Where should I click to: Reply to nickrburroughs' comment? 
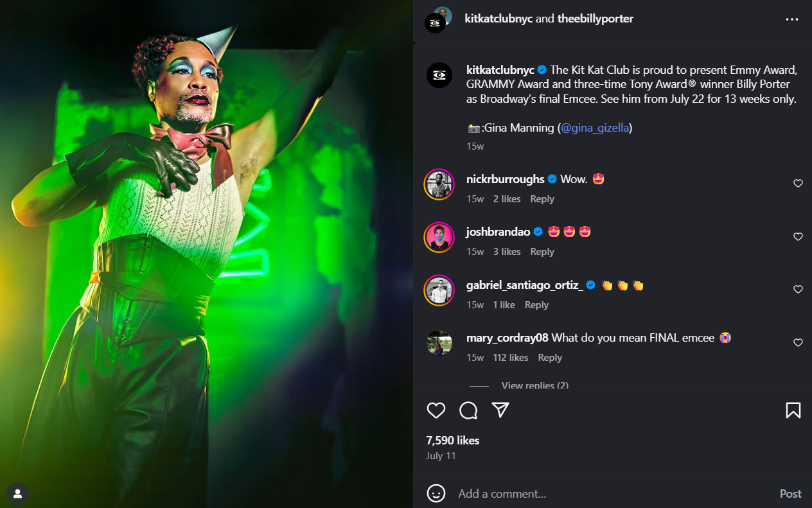coord(542,199)
